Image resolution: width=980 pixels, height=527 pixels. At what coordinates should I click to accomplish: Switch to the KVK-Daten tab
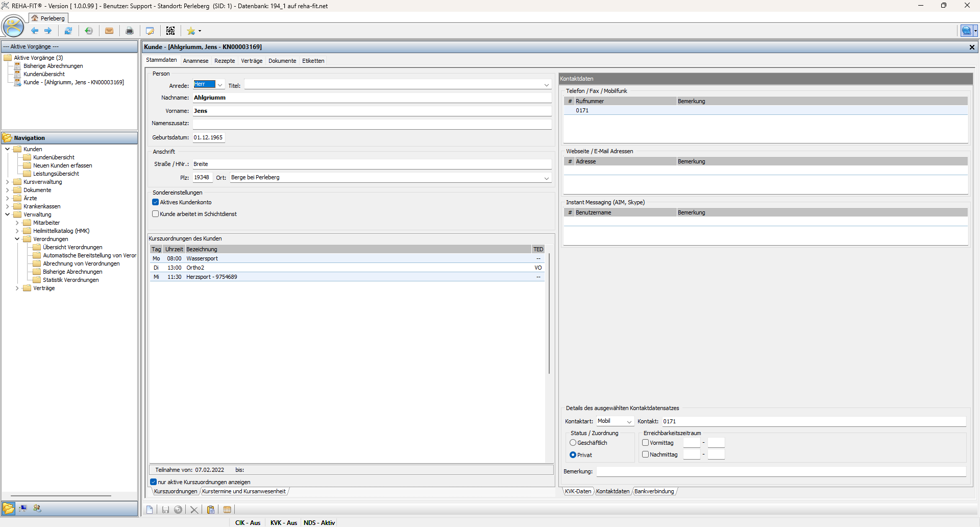[x=578, y=491]
